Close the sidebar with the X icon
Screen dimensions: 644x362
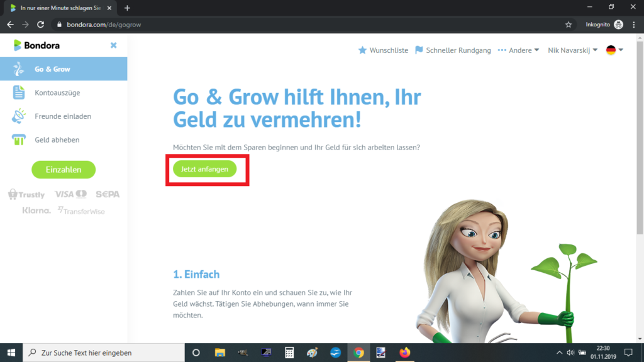(x=113, y=45)
